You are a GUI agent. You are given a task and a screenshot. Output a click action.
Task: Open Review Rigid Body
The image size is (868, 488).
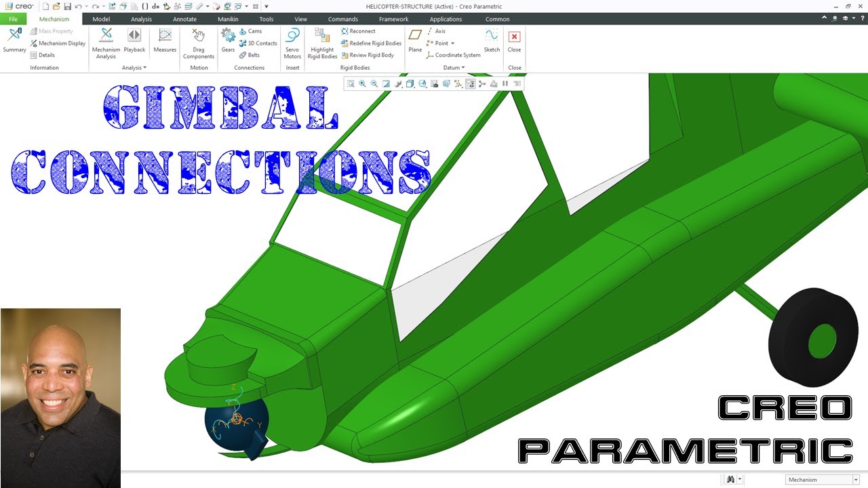(367, 55)
